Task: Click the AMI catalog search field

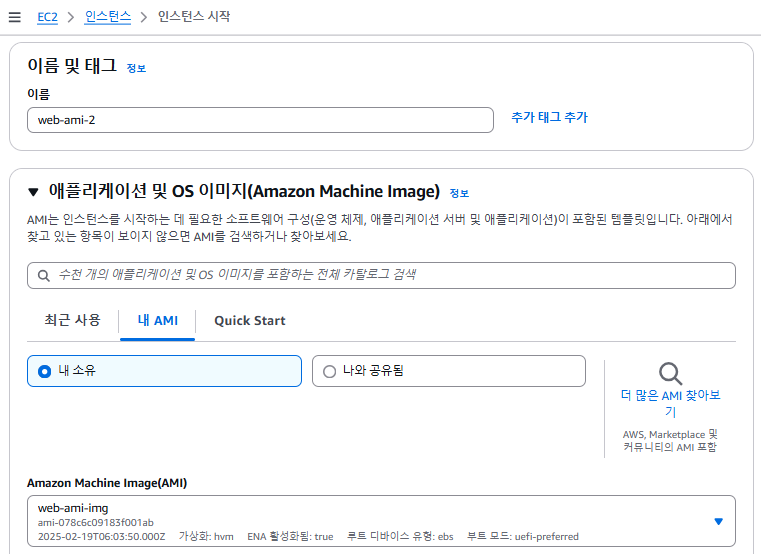Action: click(381, 275)
